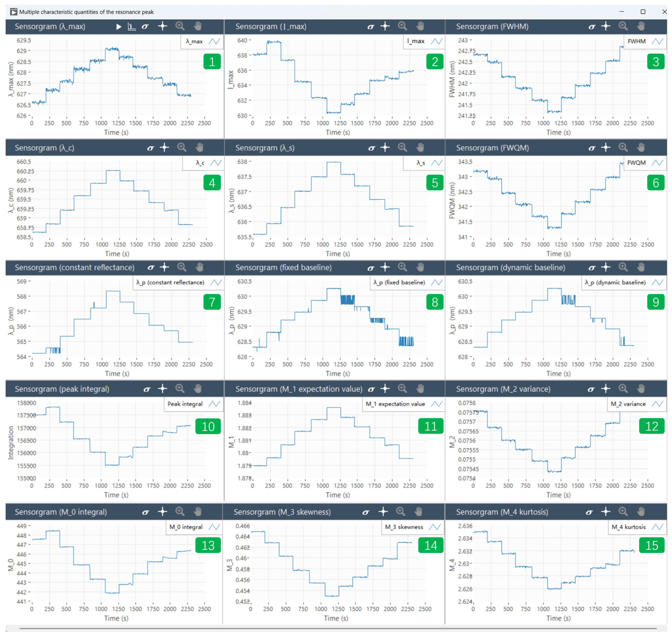The height and width of the screenshot is (637, 672).
Task: Click Sensorgram (M_4 kurtosis) panel header
Action: tap(502, 512)
